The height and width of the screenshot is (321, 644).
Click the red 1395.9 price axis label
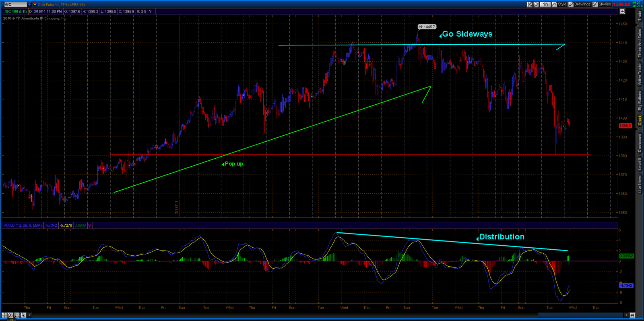(x=625, y=126)
